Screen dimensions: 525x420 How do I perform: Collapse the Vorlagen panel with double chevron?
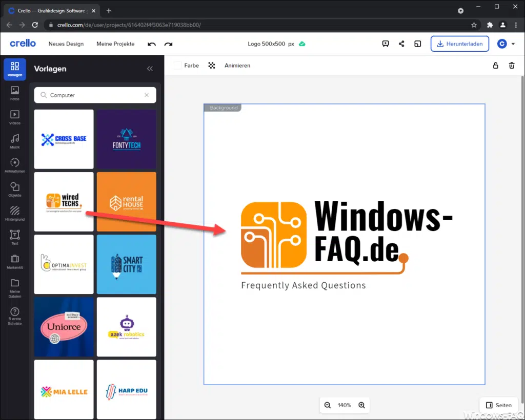click(150, 69)
